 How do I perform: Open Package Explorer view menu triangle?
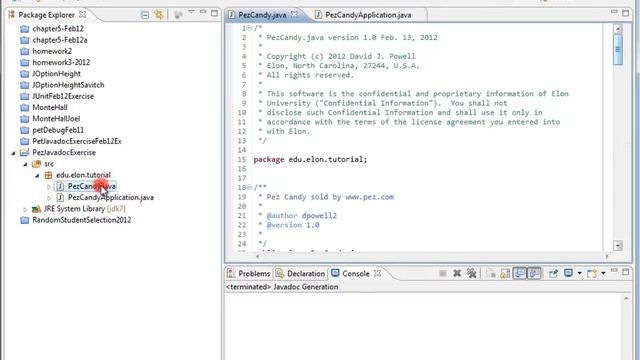point(191,13)
